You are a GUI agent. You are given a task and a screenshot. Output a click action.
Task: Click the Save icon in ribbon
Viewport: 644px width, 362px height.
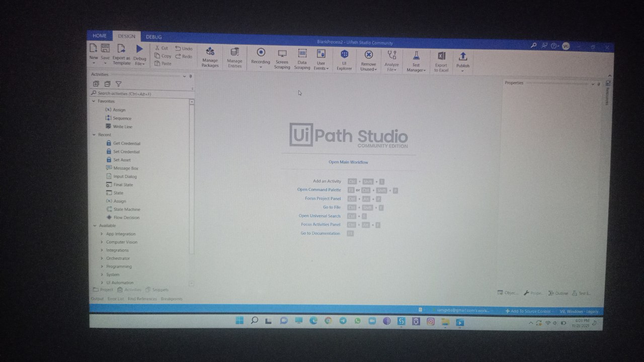coord(105,48)
